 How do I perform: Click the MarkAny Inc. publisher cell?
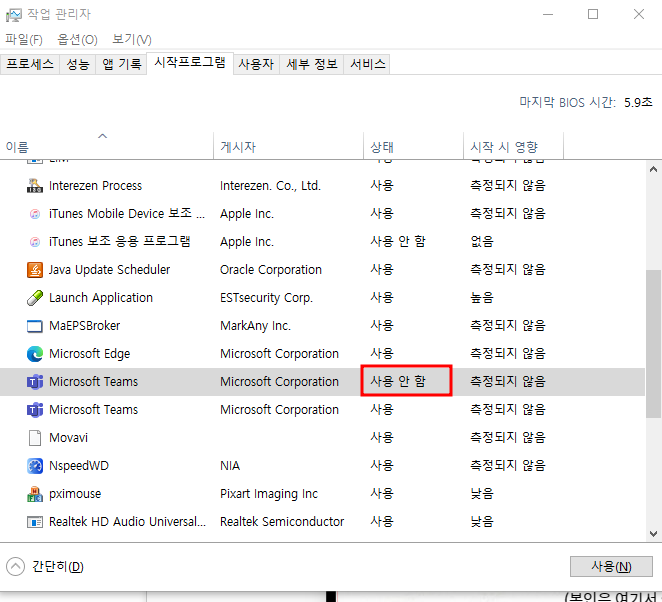click(255, 326)
